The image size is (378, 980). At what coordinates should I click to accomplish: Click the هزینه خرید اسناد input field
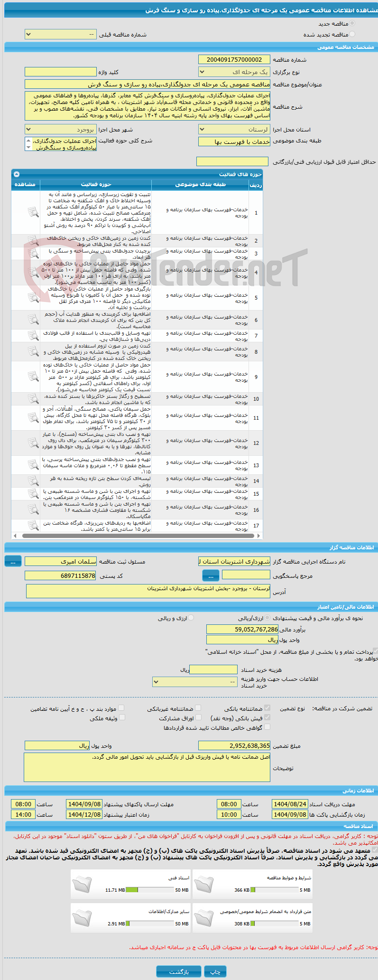click(x=213, y=669)
